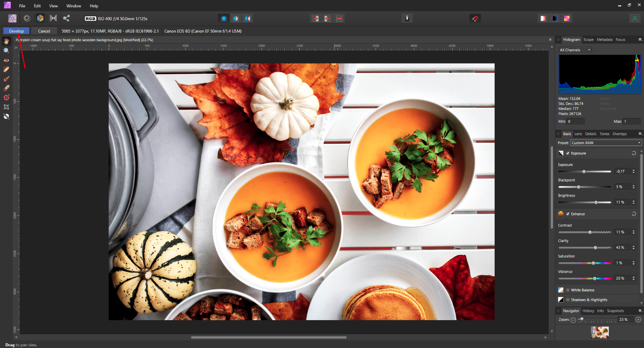This screenshot has height=348, width=644.
Task: Click the sync before icon
Action: (x=316, y=18)
